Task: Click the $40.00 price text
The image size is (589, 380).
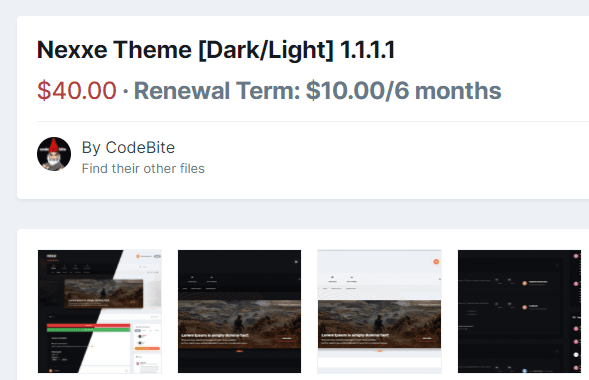Action: pos(77,90)
